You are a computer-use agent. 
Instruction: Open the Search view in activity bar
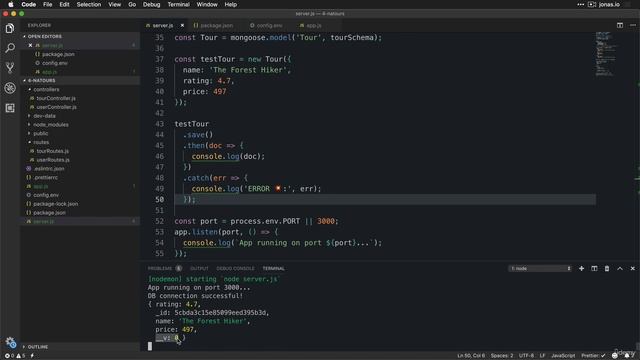click(10, 48)
